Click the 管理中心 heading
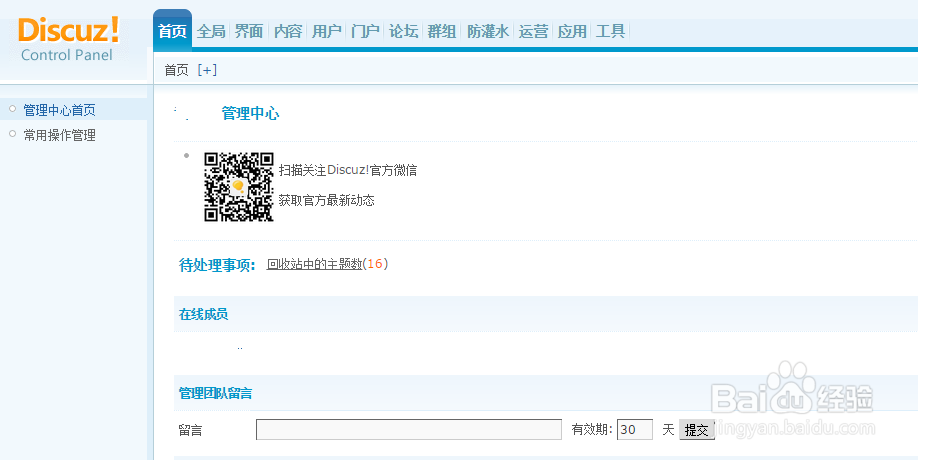This screenshot has width=927, height=460. coord(250,114)
